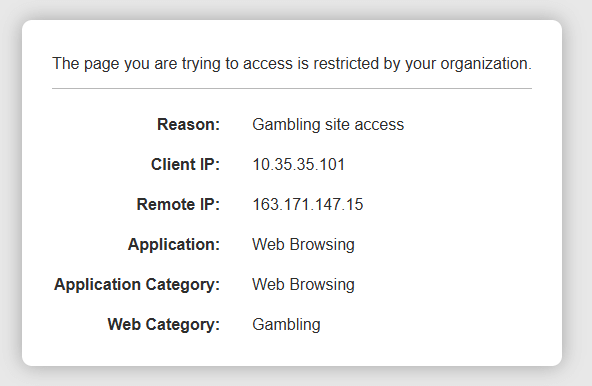This screenshot has height=386, width=592.
Task: Click the Remote IP value 163.171.147.15
Action: [x=308, y=205]
